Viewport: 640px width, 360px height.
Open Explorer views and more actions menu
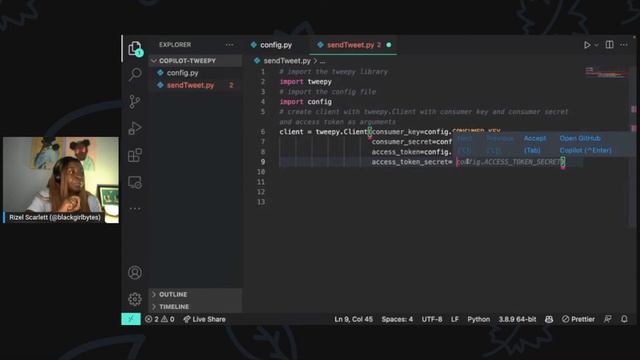pyautogui.click(x=230, y=45)
